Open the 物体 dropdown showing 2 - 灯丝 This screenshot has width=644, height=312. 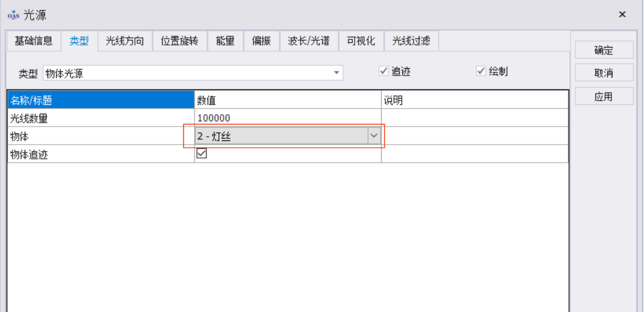coord(373,136)
